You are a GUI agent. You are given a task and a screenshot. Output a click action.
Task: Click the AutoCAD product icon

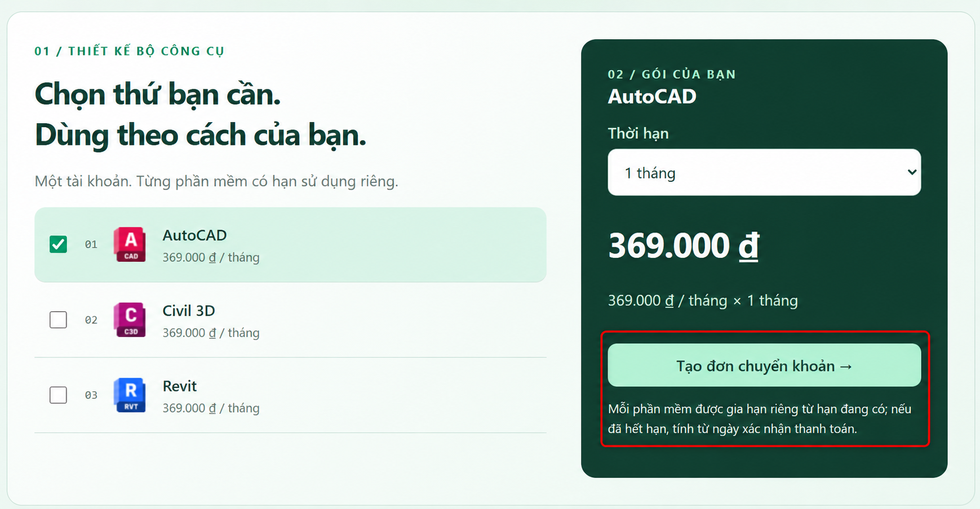[130, 244]
